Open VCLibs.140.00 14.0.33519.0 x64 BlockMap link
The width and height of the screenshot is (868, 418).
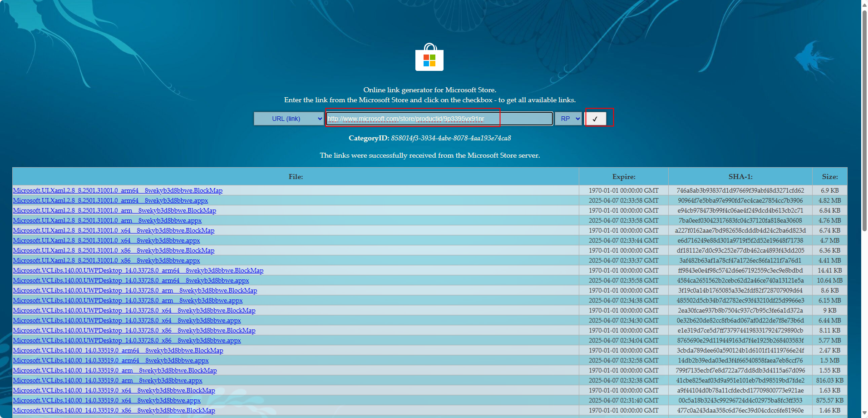click(x=114, y=390)
